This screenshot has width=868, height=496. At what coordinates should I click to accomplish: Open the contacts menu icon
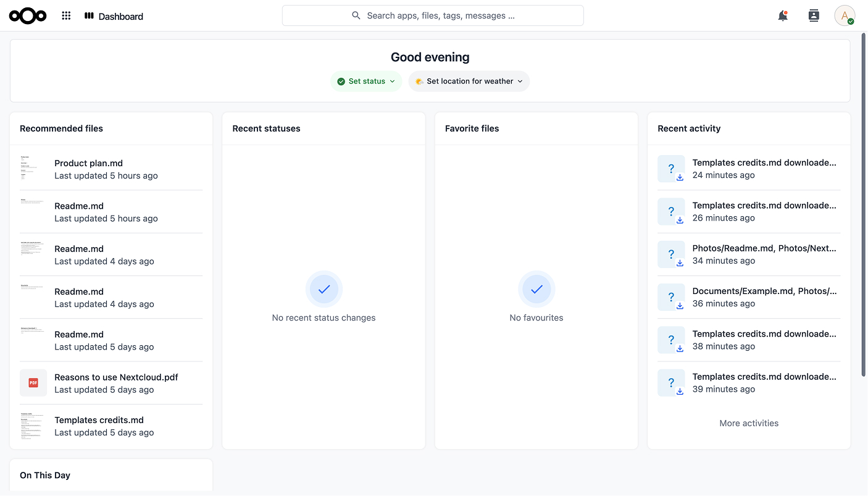814,16
